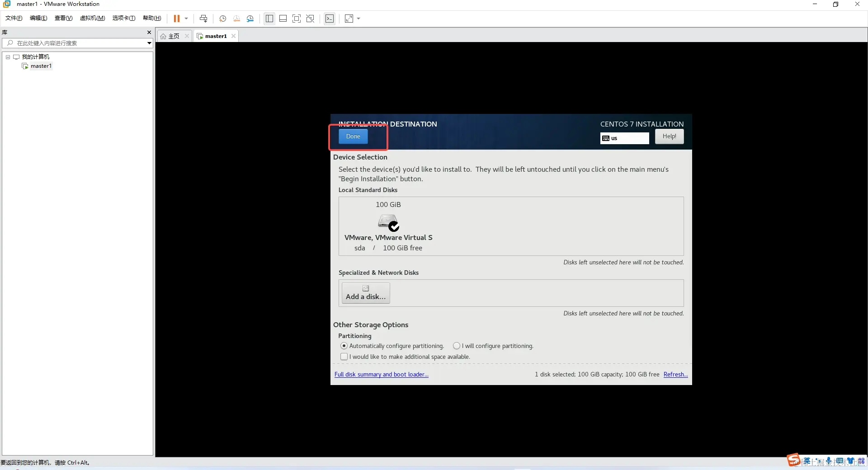
Task: Open the stretch display dropdown arrow
Action: click(x=359, y=19)
